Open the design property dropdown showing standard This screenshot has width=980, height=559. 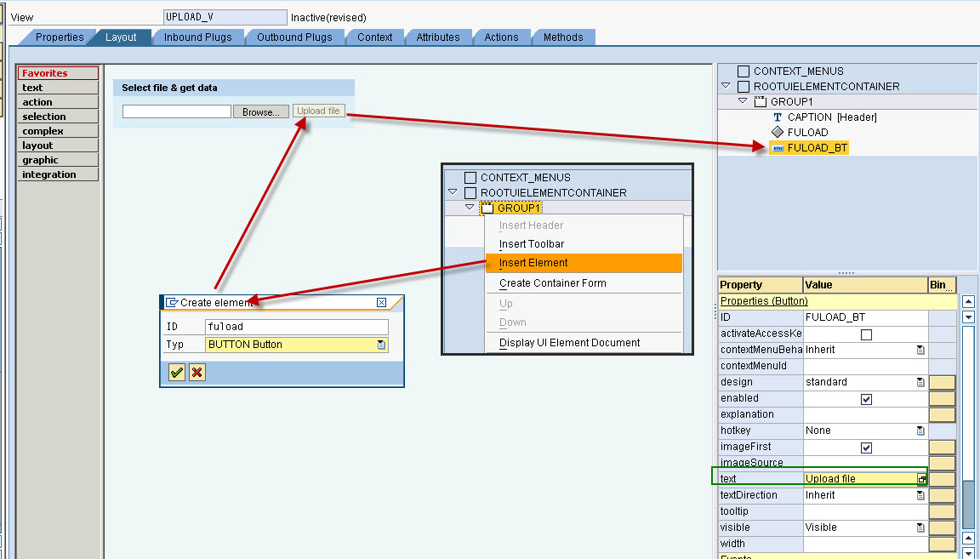tap(920, 381)
